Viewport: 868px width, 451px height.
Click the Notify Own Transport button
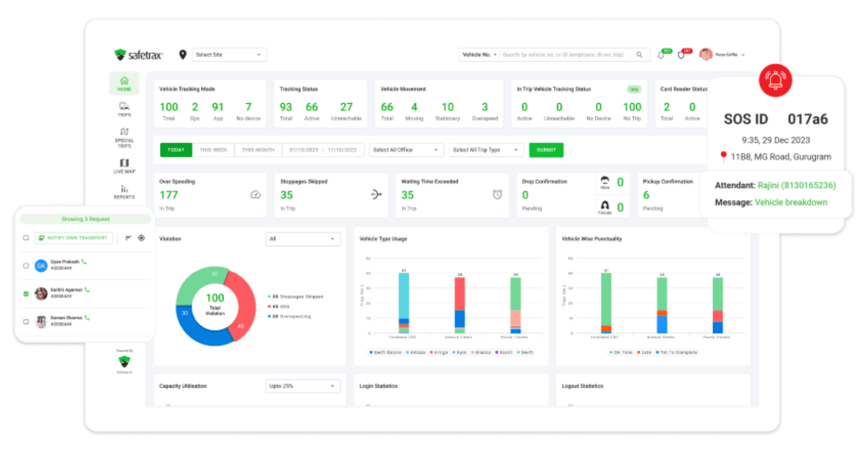point(74,238)
